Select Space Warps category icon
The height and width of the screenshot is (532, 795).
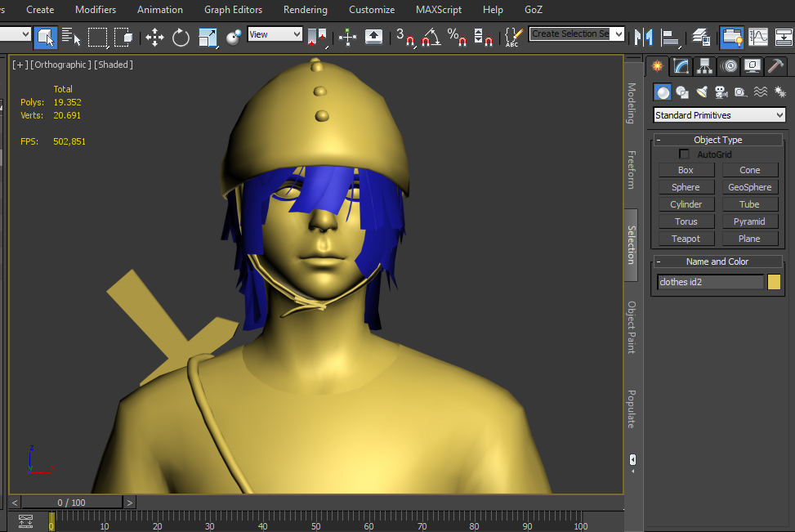point(760,92)
